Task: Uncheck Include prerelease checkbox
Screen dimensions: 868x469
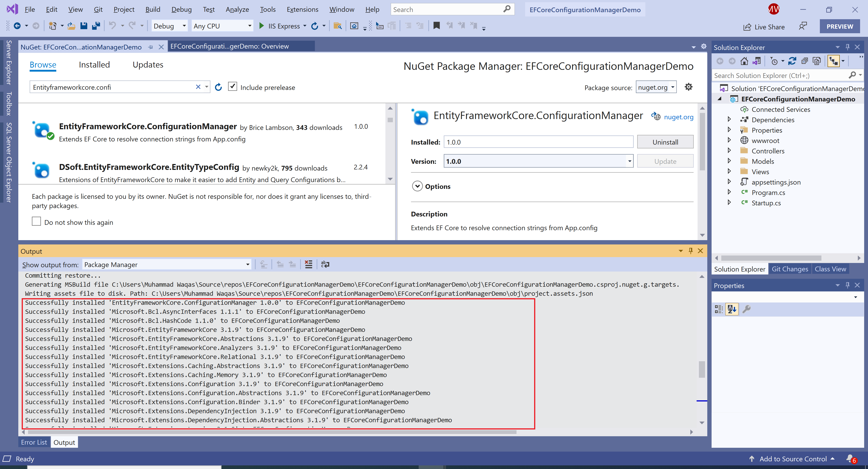Action: (x=233, y=87)
